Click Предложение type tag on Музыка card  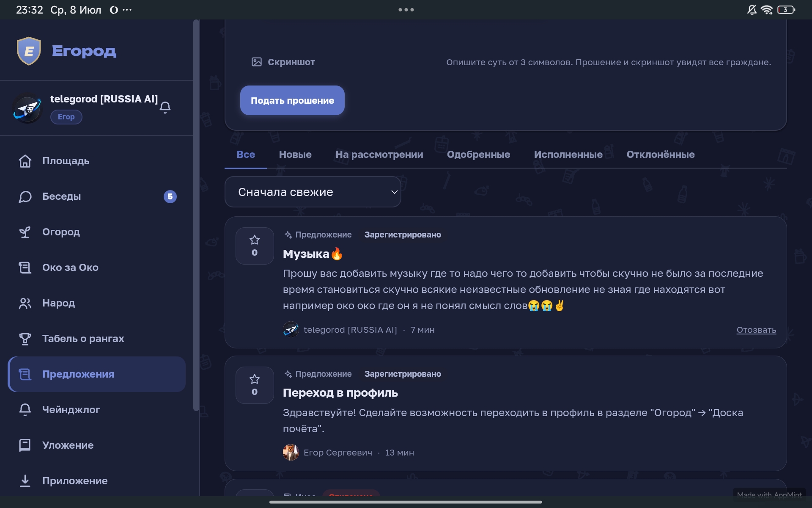click(x=318, y=235)
